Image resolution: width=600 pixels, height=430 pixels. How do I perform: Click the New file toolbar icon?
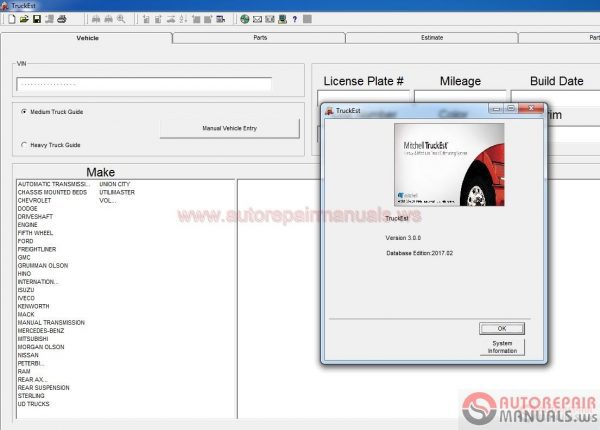[12, 19]
